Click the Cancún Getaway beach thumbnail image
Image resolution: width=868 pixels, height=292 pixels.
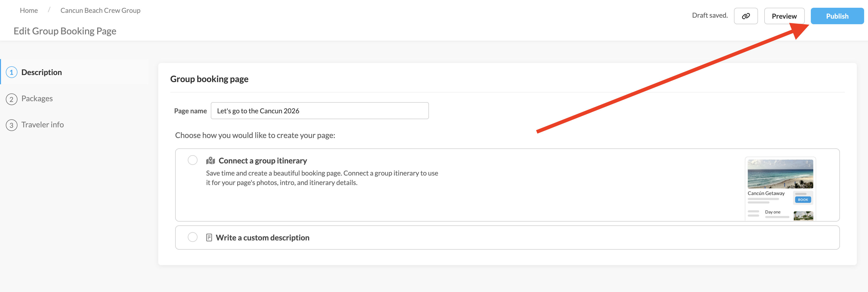pos(780,174)
